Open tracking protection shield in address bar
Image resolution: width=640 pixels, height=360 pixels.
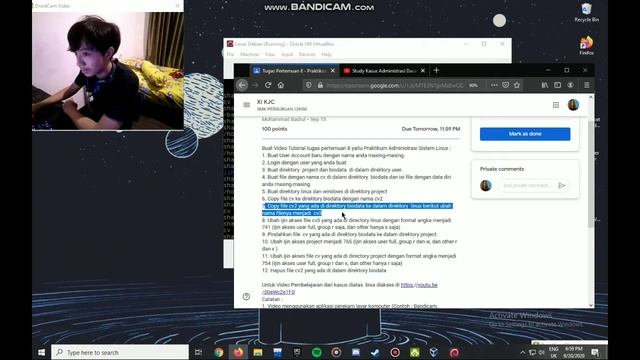point(309,85)
